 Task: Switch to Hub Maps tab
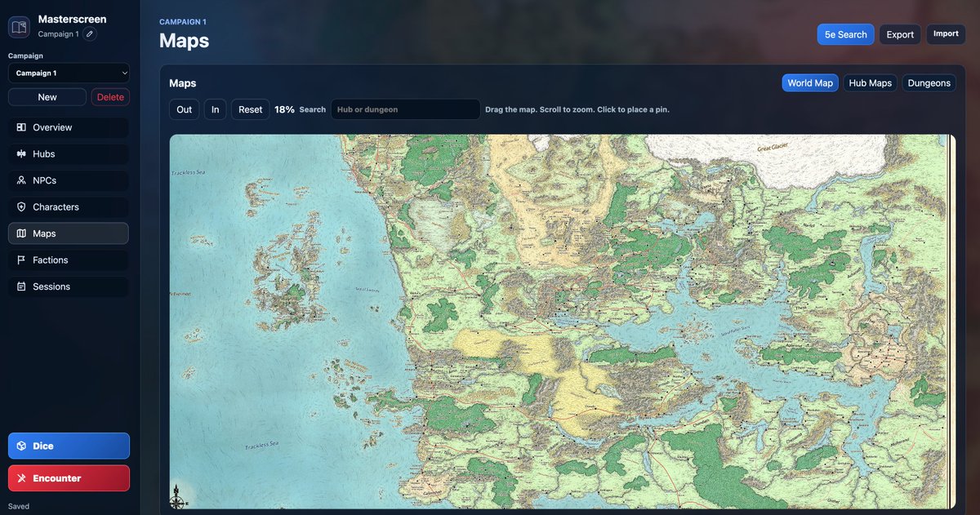[x=870, y=83]
